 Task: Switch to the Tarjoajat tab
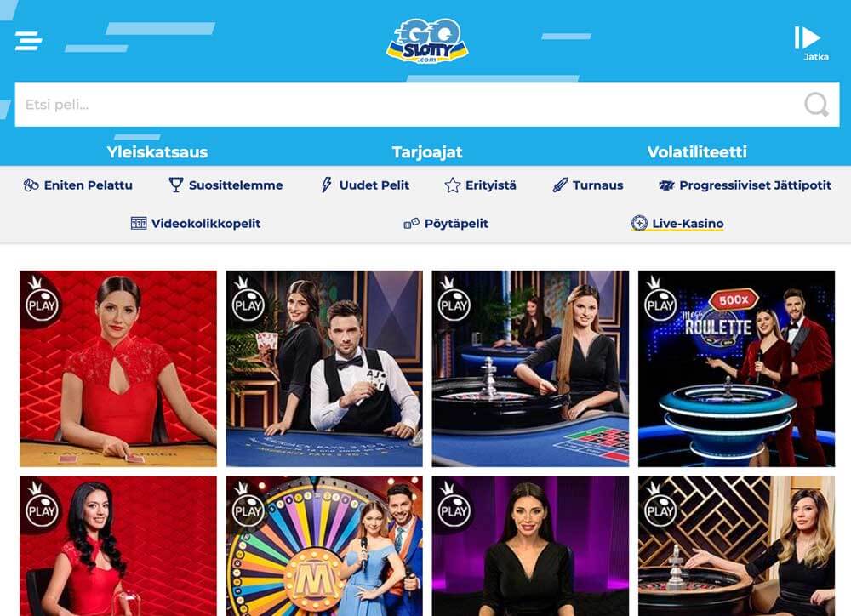tap(428, 152)
